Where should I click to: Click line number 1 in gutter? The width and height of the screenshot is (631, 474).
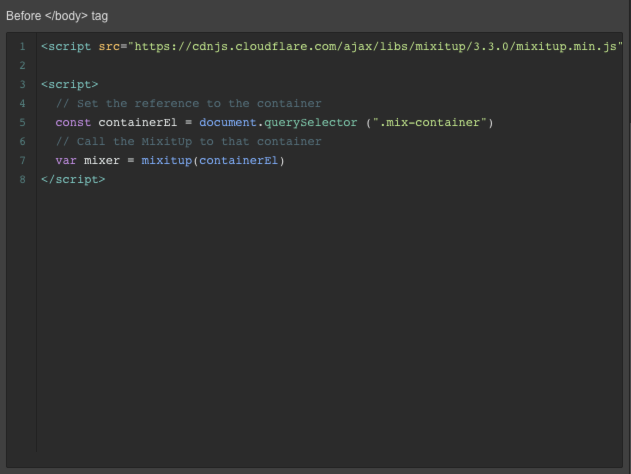(23, 47)
